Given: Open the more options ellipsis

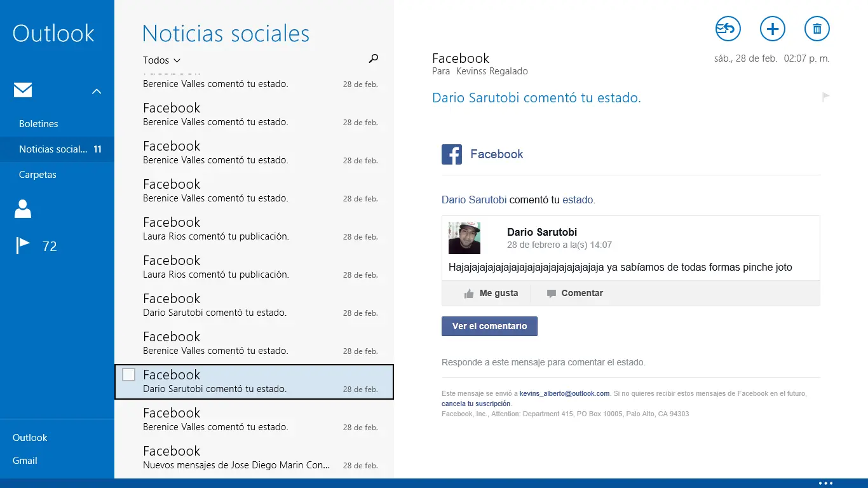Looking at the screenshot, I should pos(825,483).
